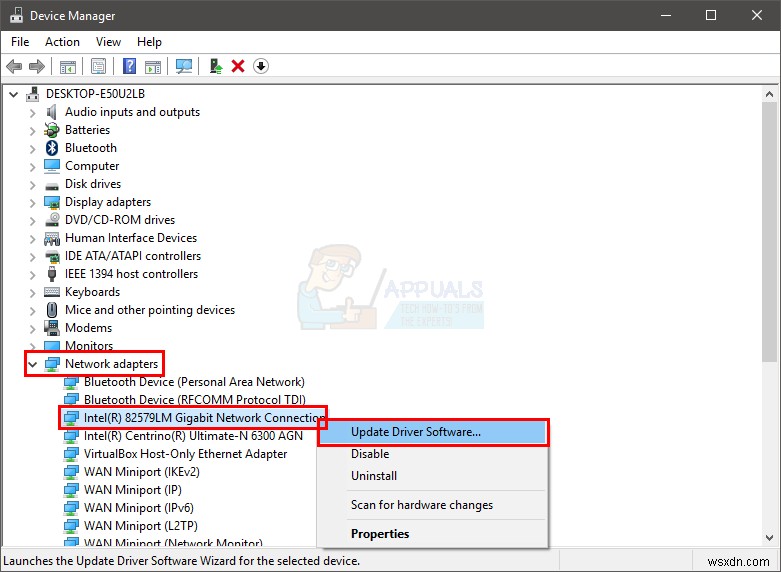Choose Disable from the context menu
Screen dimensions: 781x572
pyautogui.click(x=433, y=454)
